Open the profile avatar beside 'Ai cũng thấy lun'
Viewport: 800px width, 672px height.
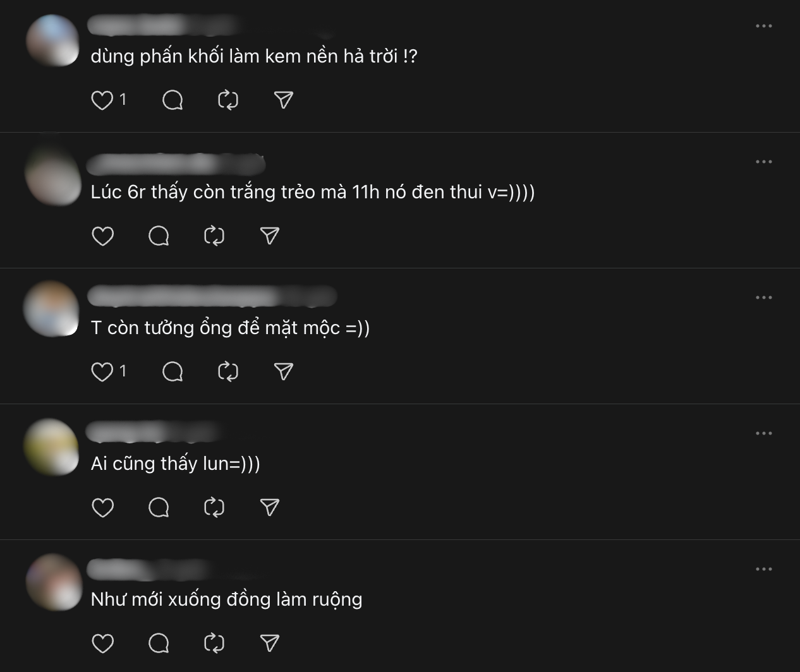(x=52, y=447)
